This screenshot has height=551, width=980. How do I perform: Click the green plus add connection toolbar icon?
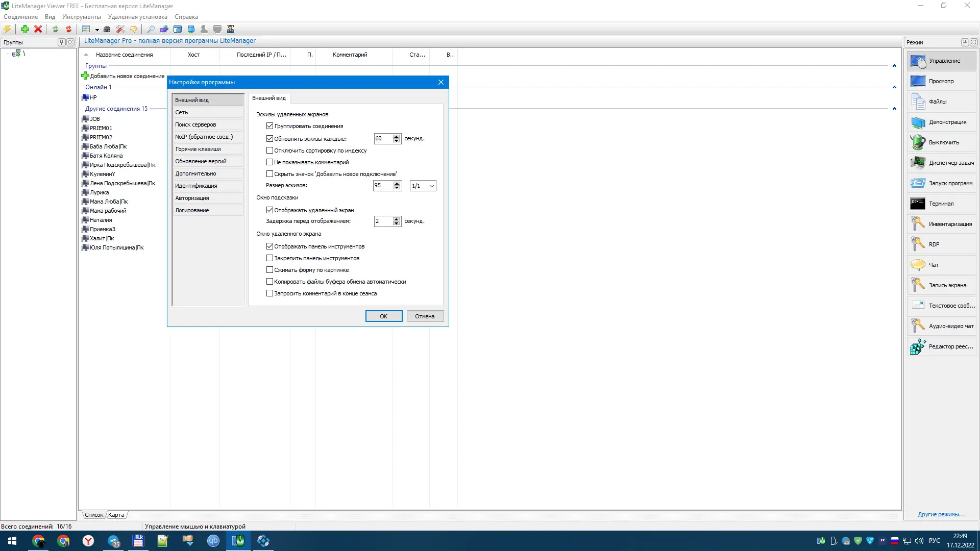(x=24, y=29)
